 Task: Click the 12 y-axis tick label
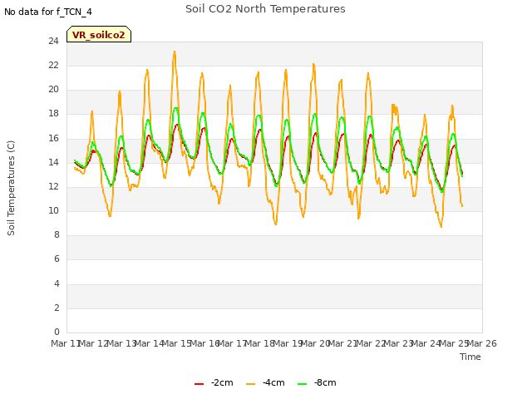pyautogui.click(x=53, y=186)
